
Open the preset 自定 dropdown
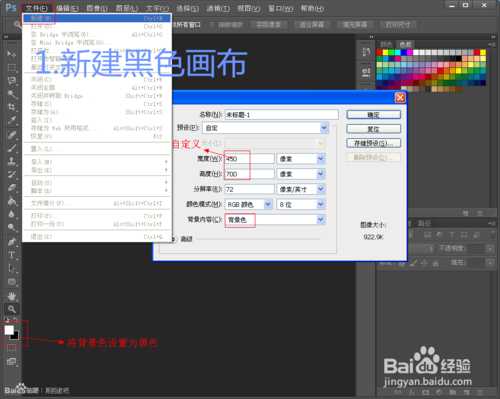tap(324, 128)
